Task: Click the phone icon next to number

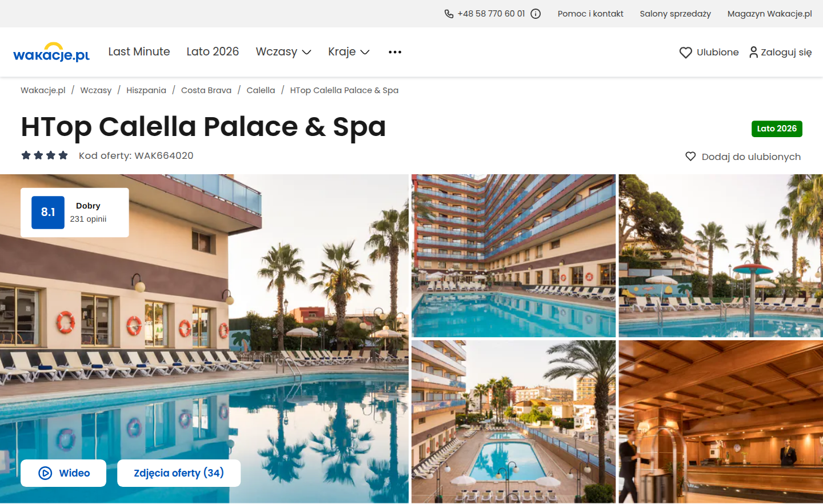Action: pyautogui.click(x=449, y=14)
